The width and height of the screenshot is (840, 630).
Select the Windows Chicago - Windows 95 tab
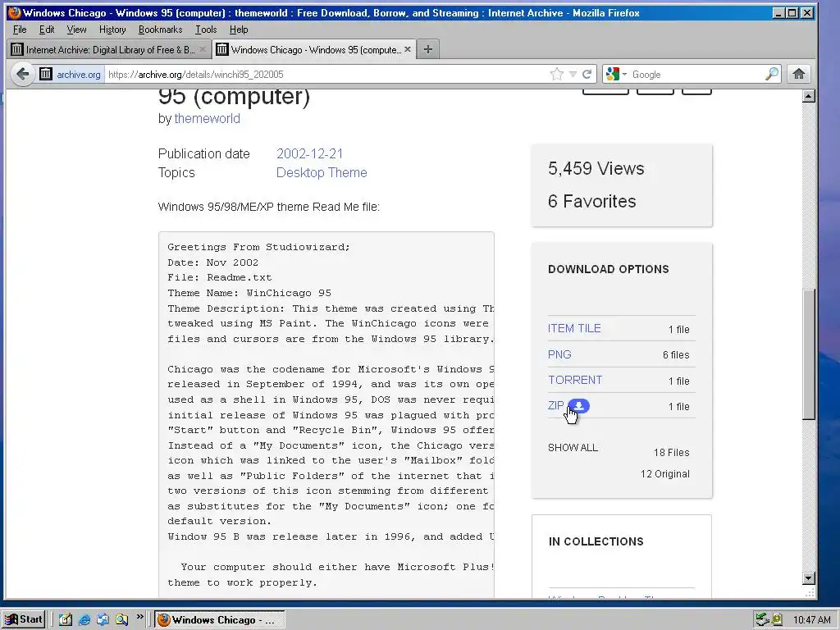click(x=314, y=49)
